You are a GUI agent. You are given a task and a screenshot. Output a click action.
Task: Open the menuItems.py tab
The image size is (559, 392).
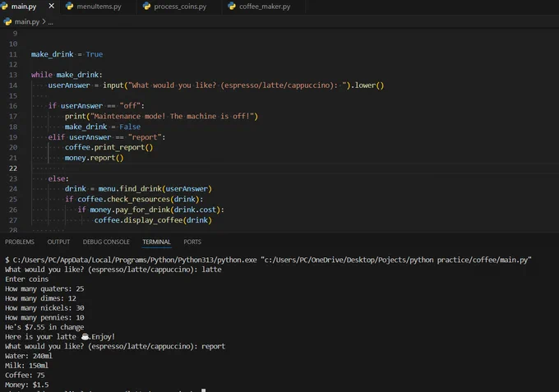99,7
